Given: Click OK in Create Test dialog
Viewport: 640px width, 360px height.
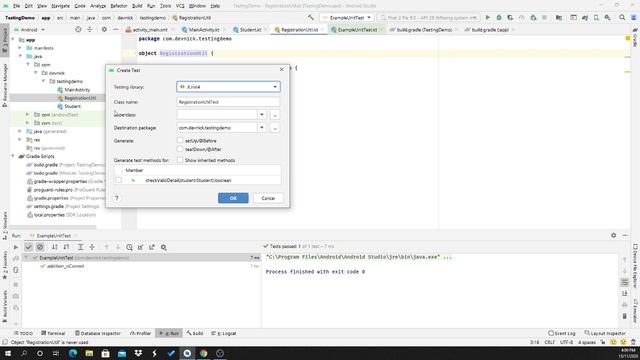Looking at the screenshot, I should [x=233, y=198].
